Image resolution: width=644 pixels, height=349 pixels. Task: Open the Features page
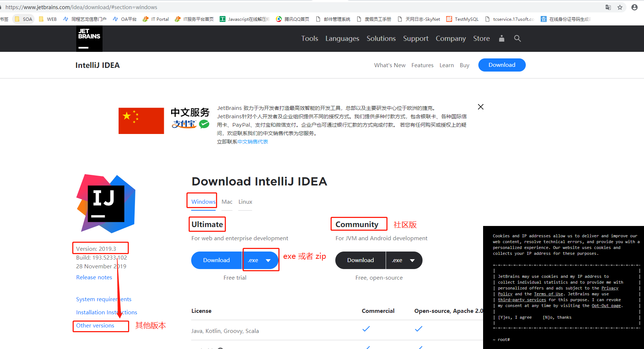coord(423,65)
